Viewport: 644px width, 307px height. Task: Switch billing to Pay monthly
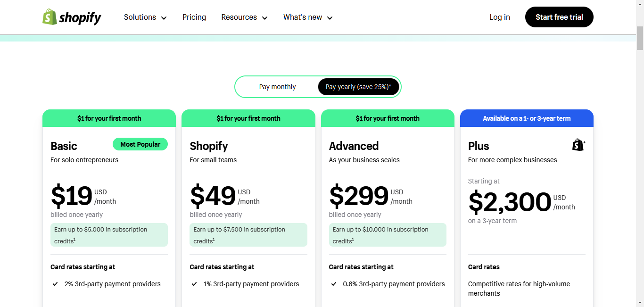(x=277, y=87)
